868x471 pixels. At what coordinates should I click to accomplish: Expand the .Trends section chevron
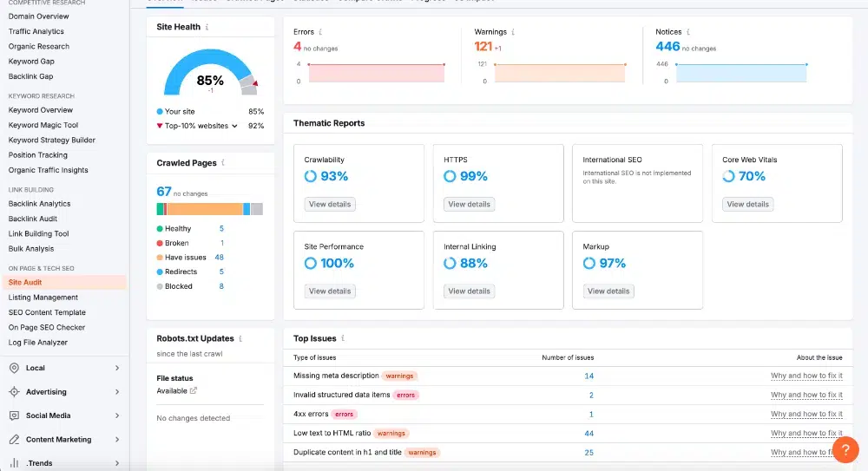[117, 463]
